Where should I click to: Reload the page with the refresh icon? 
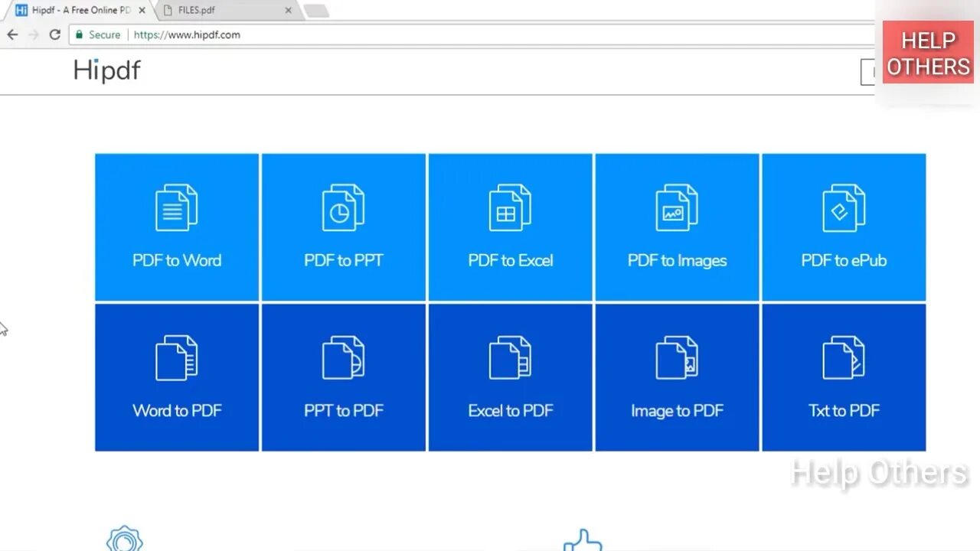pos(54,34)
